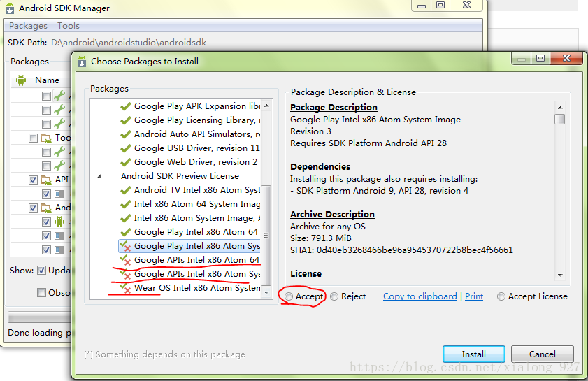Click green check icon for Google Play Licensing Library

(125, 120)
